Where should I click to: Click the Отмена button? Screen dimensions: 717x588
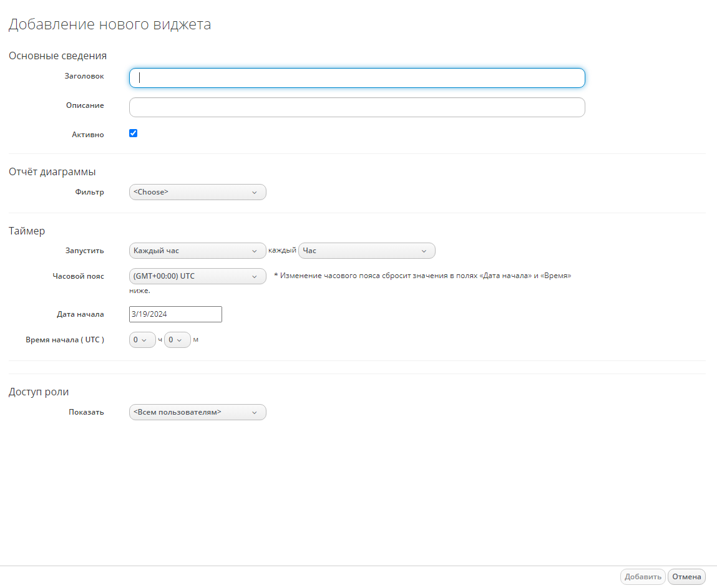point(686,577)
